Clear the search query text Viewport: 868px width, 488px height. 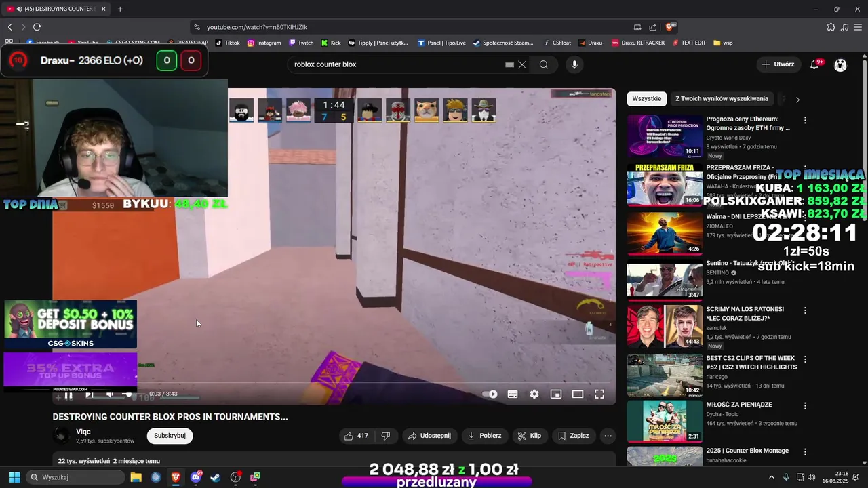click(x=522, y=64)
